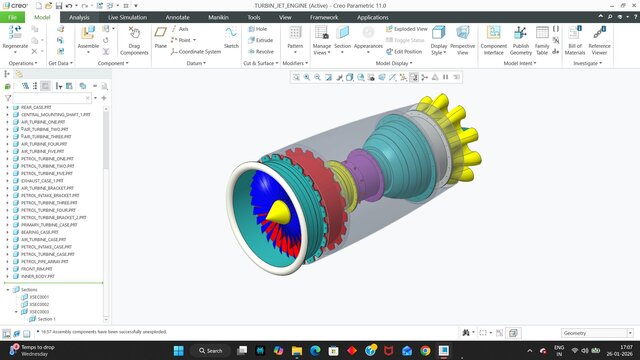This screenshot has width=640, height=360.
Task: Switch to the Manikin tab
Action: pos(218,17)
